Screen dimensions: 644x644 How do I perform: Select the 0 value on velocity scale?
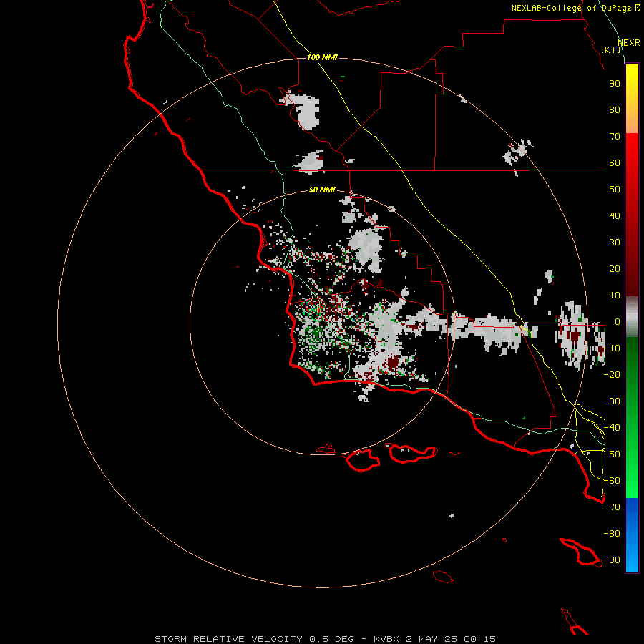point(617,322)
